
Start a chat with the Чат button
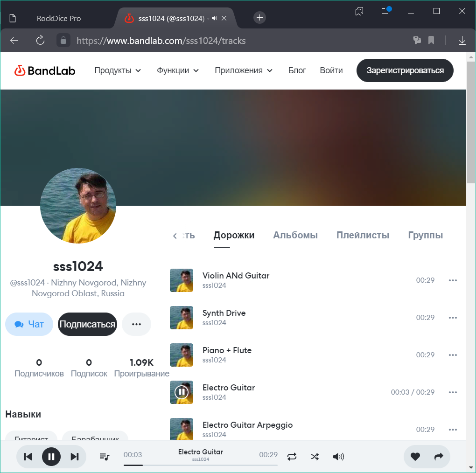click(29, 324)
